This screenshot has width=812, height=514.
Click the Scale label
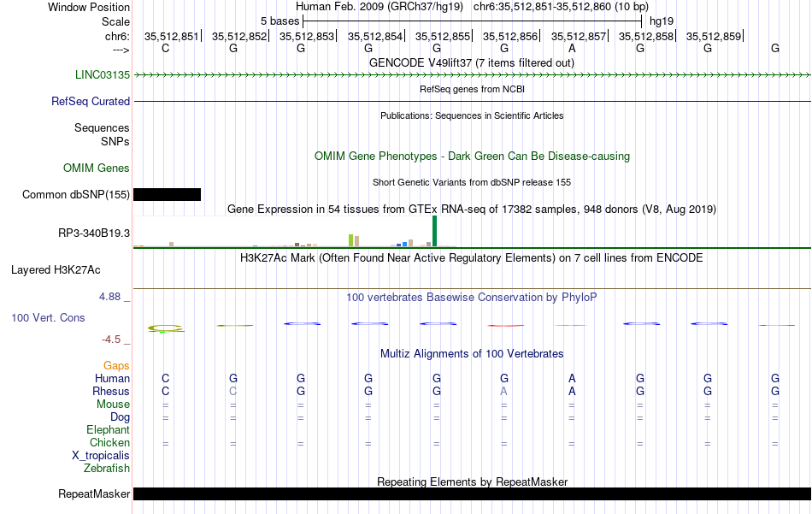116,21
